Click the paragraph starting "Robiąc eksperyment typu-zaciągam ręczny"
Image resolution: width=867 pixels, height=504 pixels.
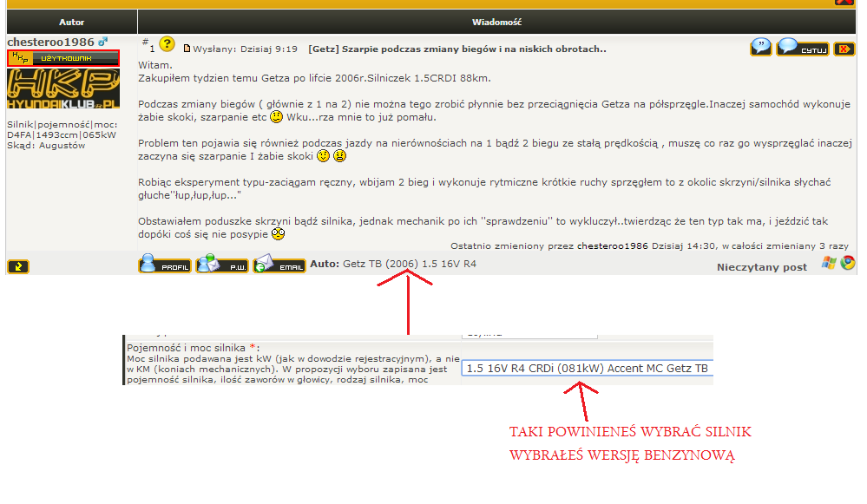tap(484, 188)
